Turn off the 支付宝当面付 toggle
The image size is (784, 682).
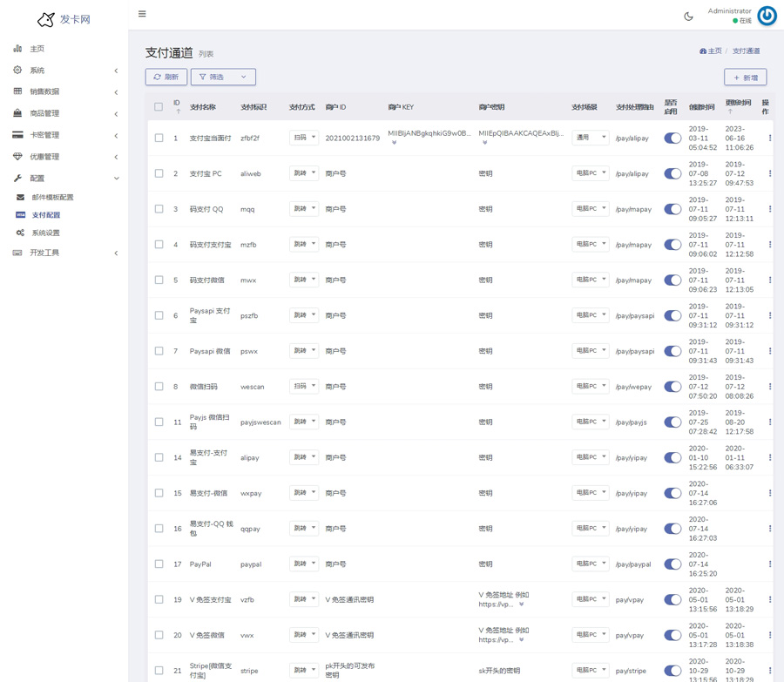672,138
